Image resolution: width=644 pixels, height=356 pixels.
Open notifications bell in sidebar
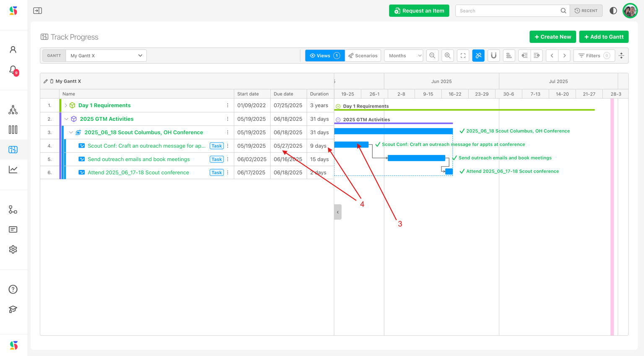click(x=13, y=70)
